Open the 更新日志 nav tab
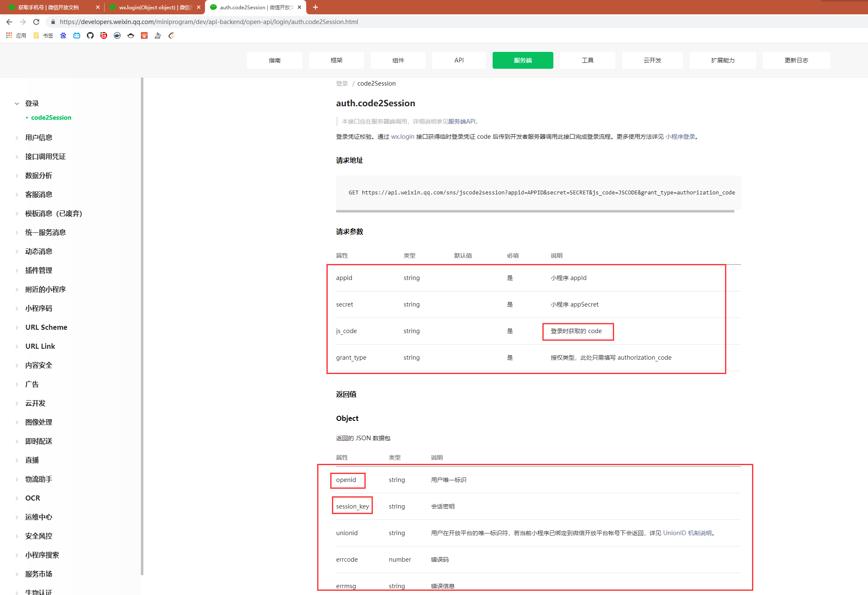This screenshot has height=595, width=868. tap(796, 60)
